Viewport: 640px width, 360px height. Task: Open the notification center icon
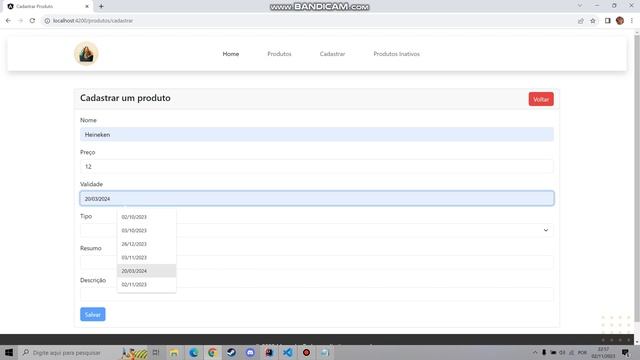coord(625,352)
